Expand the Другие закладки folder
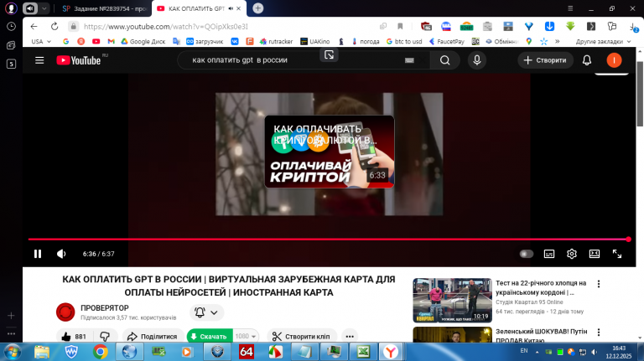This screenshot has width=644, height=361. click(603, 41)
